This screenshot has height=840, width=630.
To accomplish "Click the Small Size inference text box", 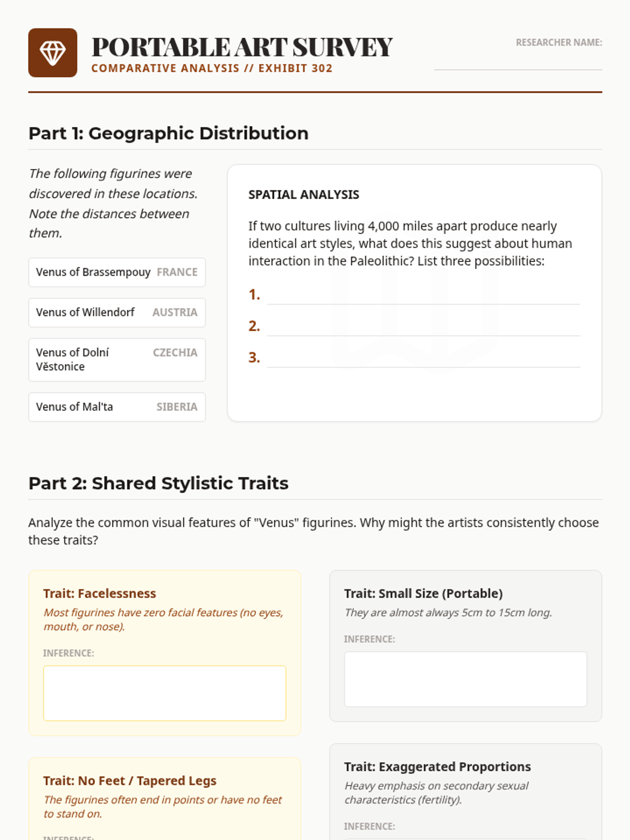I will coord(466,679).
